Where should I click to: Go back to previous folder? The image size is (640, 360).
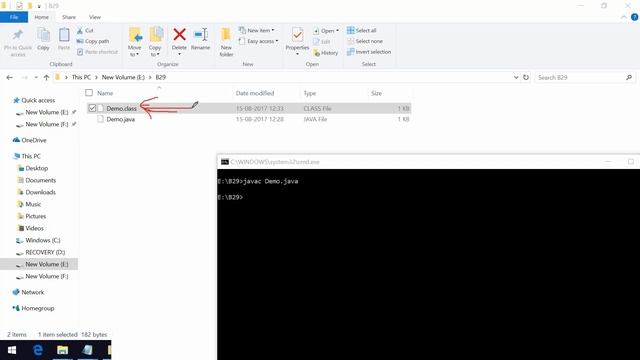(x=10, y=77)
